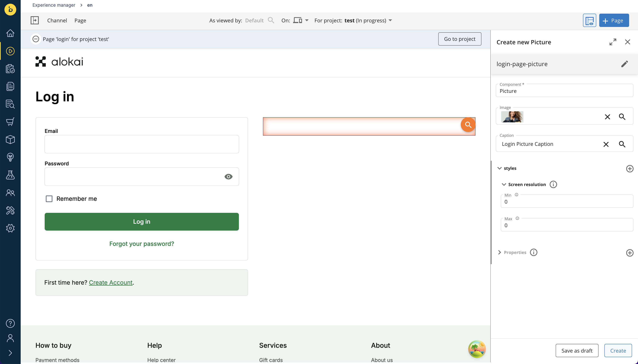Browse for an Image with magnifier
The image size is (638, 364).
point(622,117)
